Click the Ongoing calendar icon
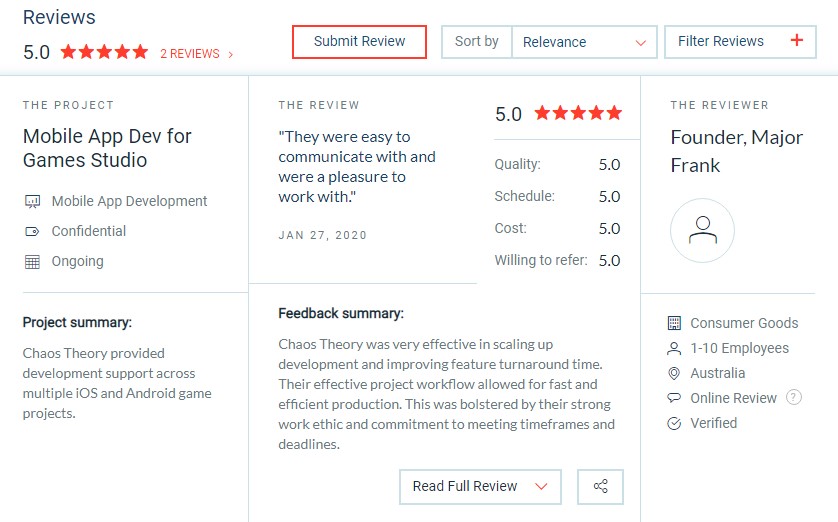 (32, 262)
